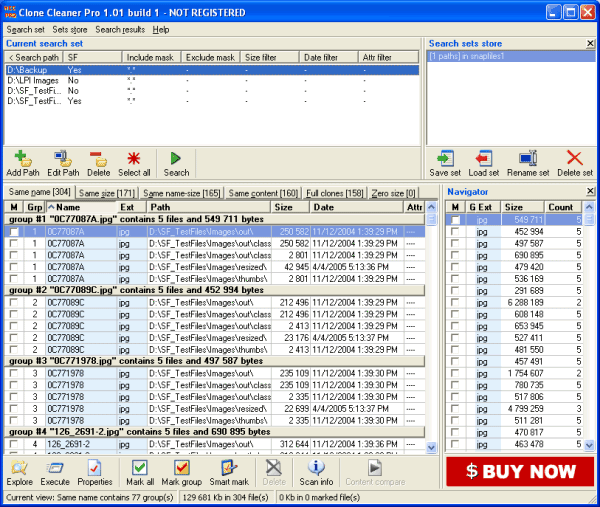Check the first 0C771978 file row checkbox
This screenshot has width=600, height=507.
14,372
